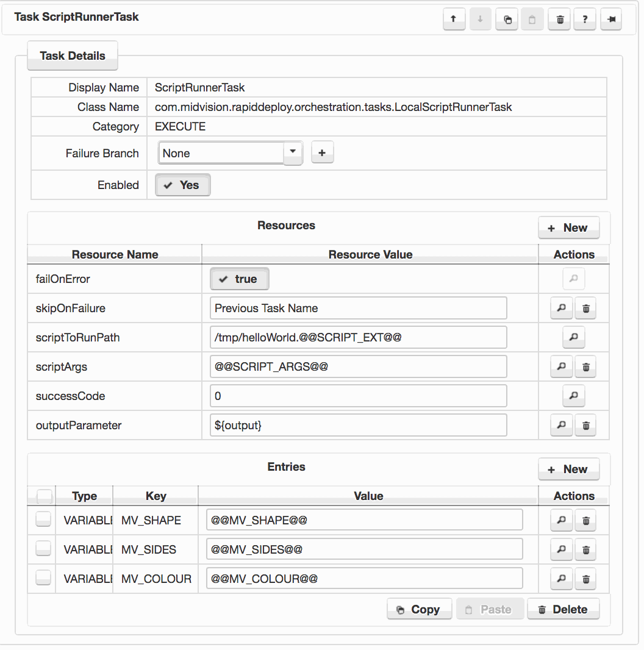Check the MV_COLOUR entry checkbox

click(x=43, y=577)
